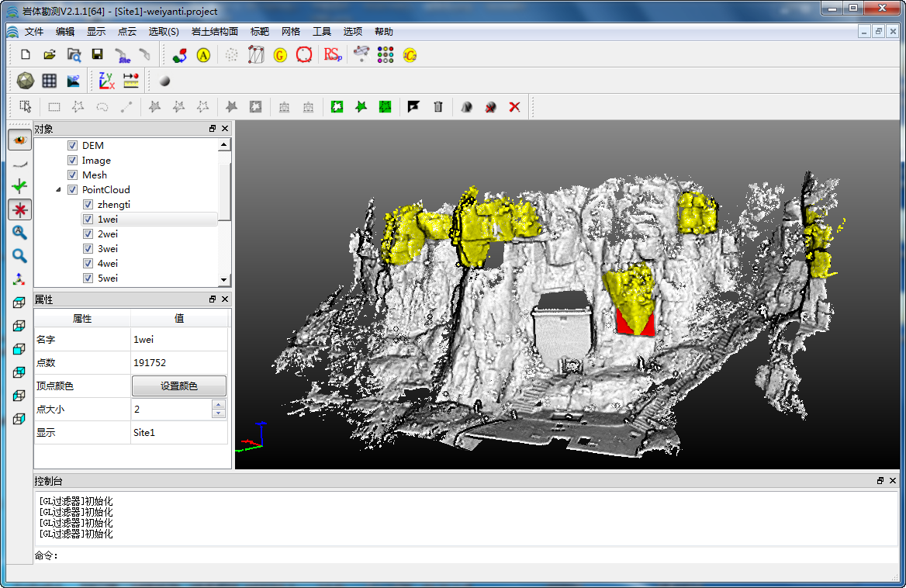Open the 岩土结构面 menu
This screenshot has height=588, width=906.
coord(214,32)
